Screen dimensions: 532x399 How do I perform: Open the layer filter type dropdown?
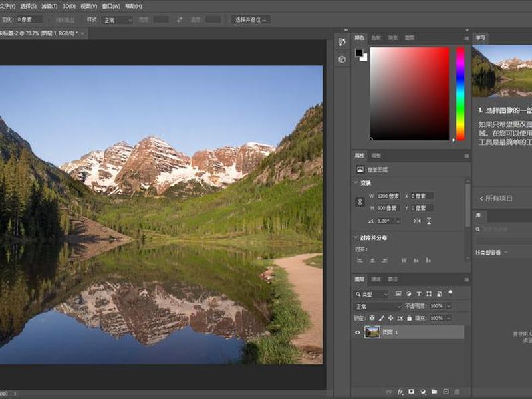point(372,294)
